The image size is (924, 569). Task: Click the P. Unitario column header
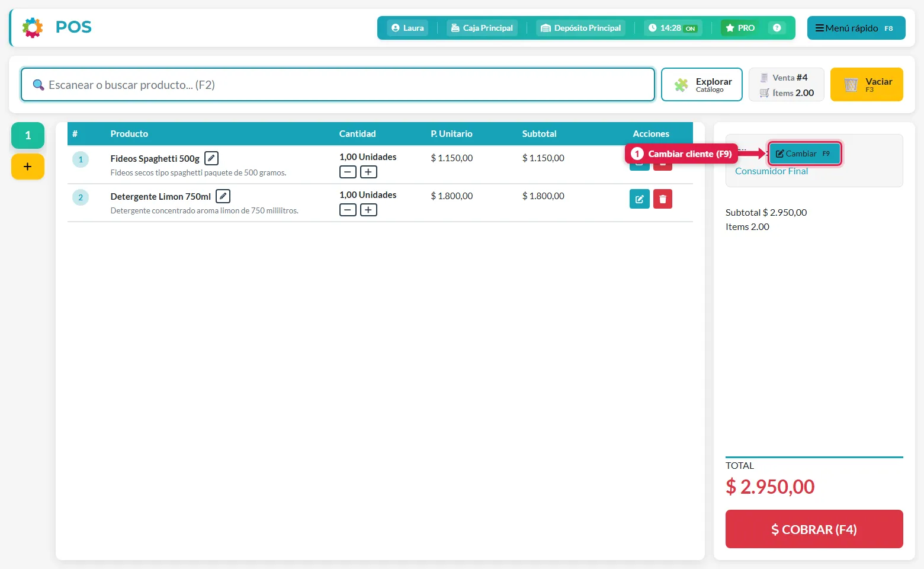(451, 133)
